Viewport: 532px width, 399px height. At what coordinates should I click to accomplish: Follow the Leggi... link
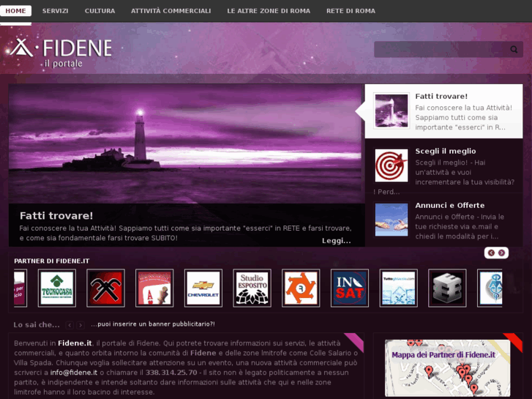coord(337,241)
